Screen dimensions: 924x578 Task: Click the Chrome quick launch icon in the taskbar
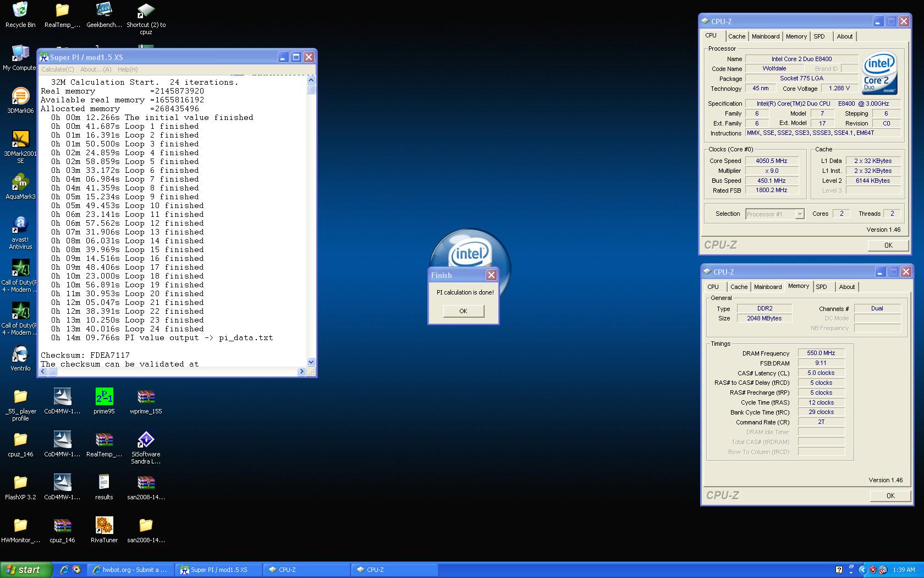pos(77,570)
